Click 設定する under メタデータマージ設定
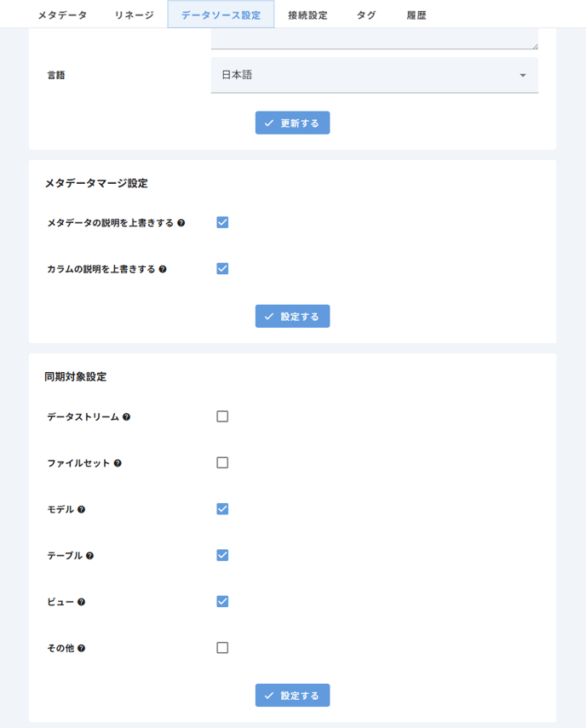Viewport: 586px width, 728px height. [x=292, y=317]
